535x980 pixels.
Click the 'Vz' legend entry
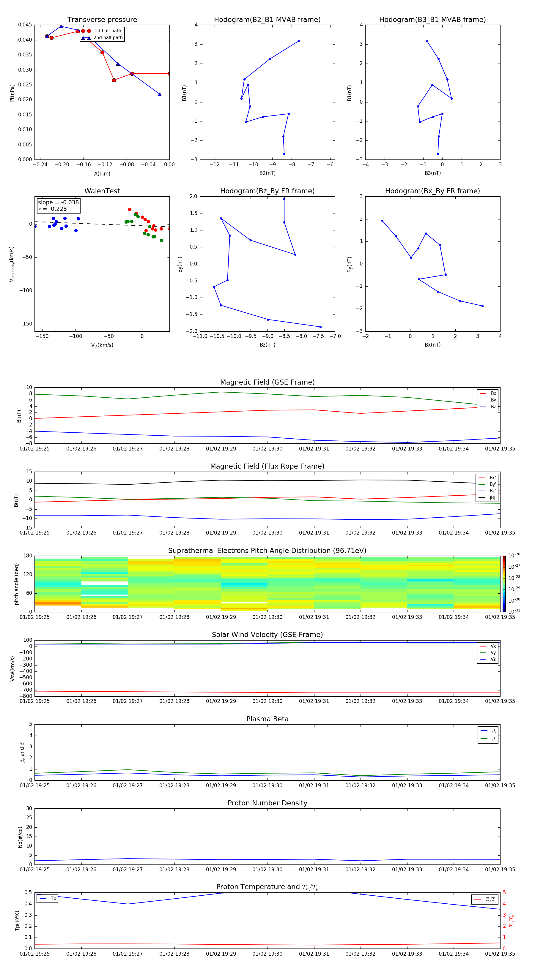488,659
